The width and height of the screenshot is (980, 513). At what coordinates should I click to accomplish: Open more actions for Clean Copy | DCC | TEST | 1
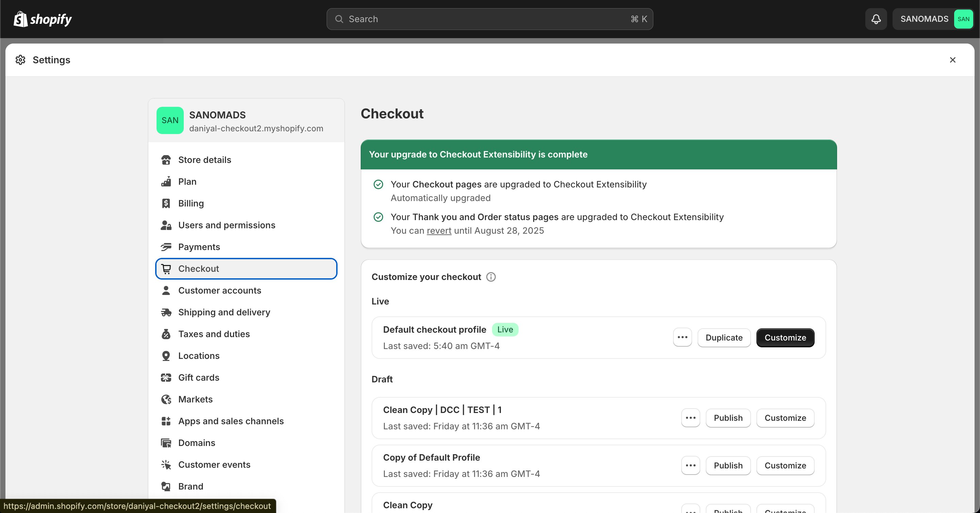tap(690, 417)
